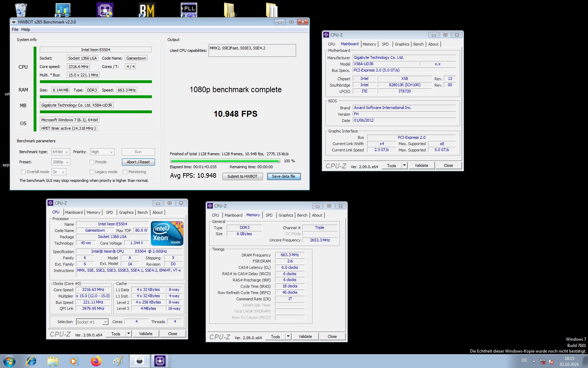Click the BIOS date 01/06/2012 value

pyautogui.click(x=404, y=120)
